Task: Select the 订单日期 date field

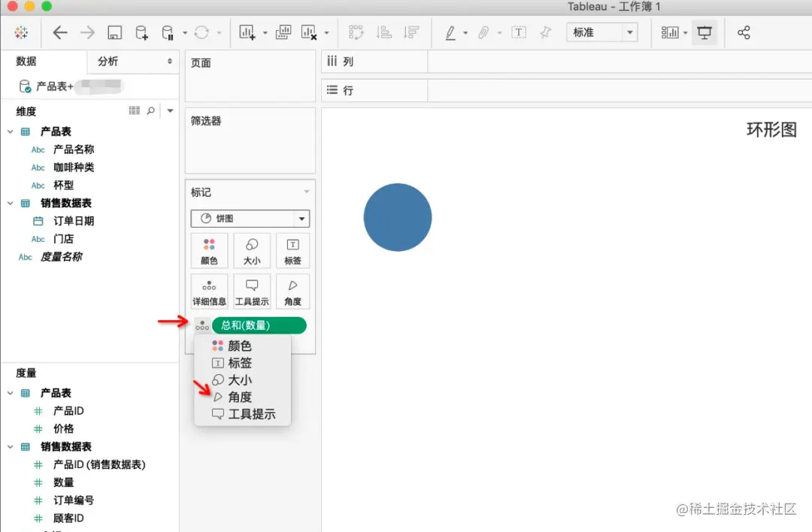Action: pyautogui.click(x=74, y=221)
